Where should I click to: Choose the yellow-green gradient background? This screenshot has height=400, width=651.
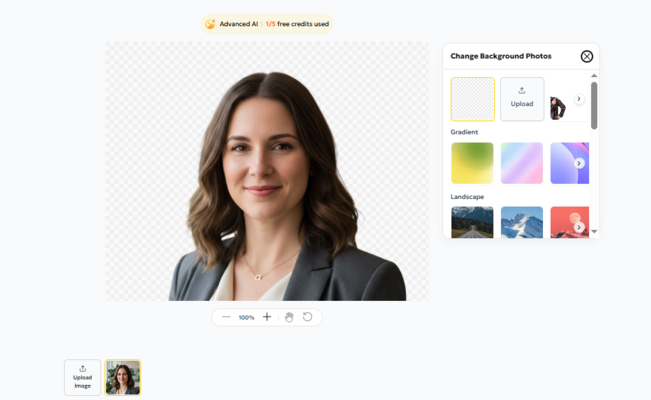(472, 163)
